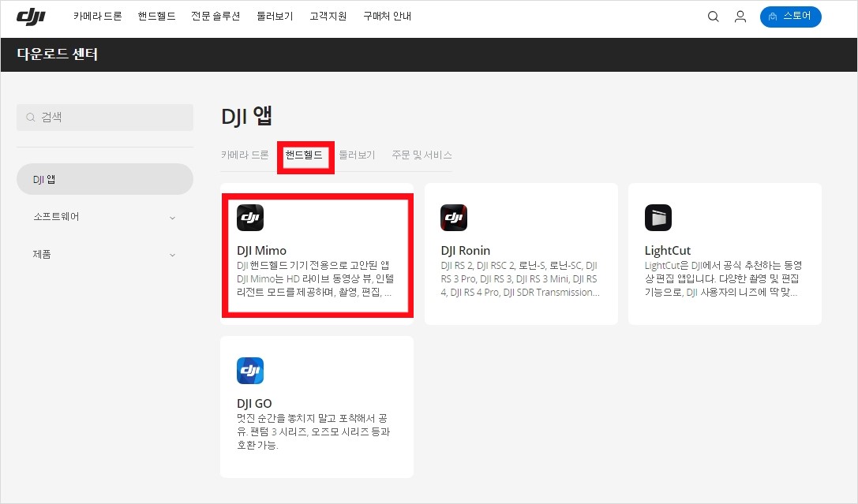Click the DJI GO app icon

coord(250,371)
